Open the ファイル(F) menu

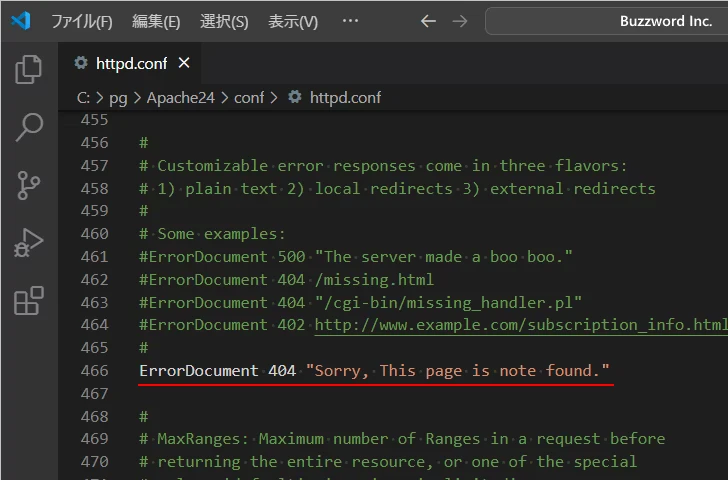click(82, 21)
